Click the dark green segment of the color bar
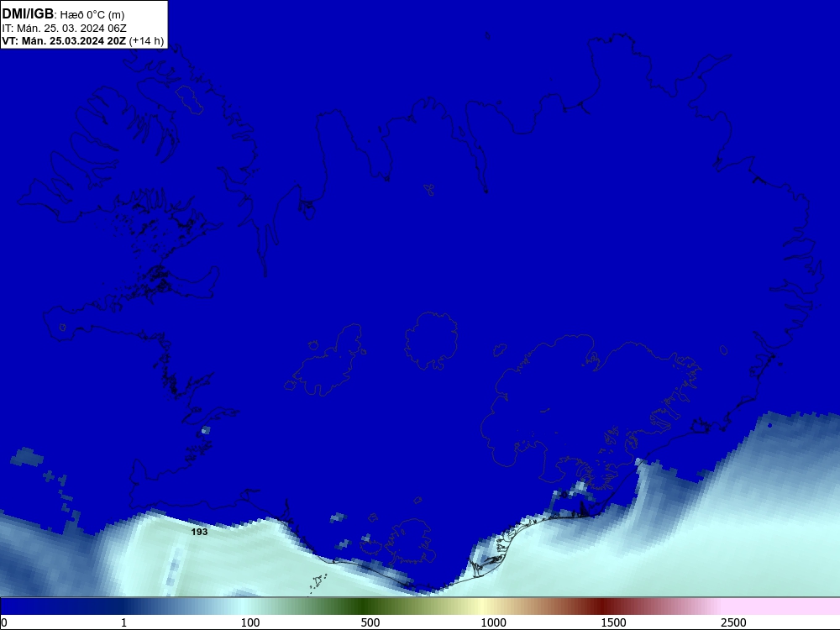This screenshot has height=630, width=840. [x=365, y=606]
